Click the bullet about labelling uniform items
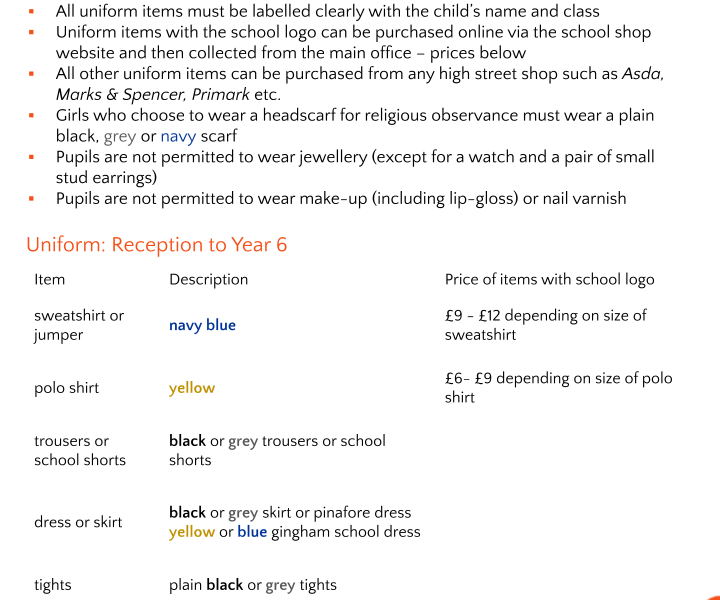The height and width of the screenshot is (600, 720). (327, 12)
